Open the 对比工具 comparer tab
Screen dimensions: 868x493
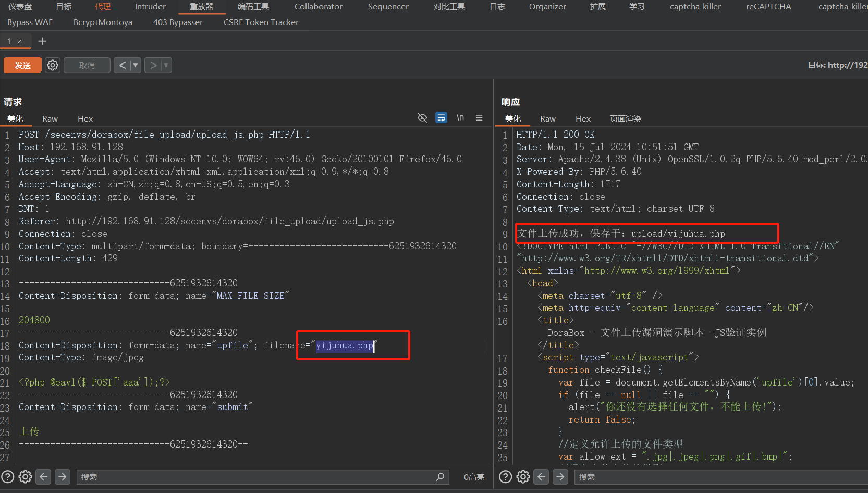coord(449,7)
